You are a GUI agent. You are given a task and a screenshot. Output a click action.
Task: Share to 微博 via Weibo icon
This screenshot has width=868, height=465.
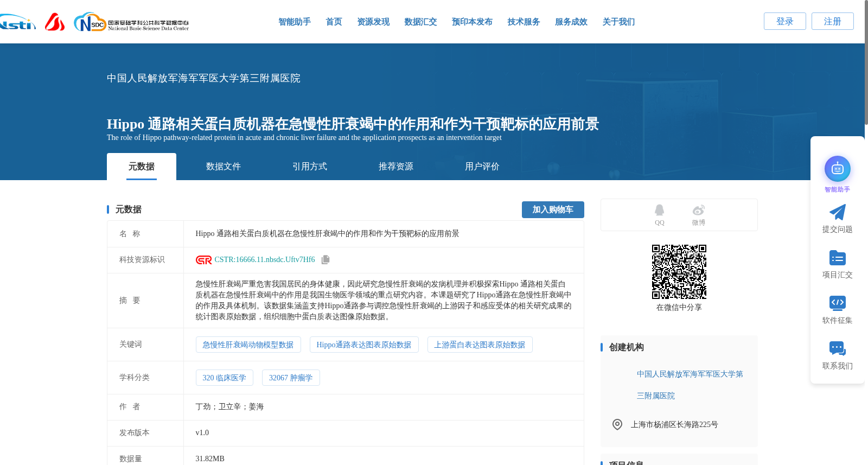click(698, 210)
